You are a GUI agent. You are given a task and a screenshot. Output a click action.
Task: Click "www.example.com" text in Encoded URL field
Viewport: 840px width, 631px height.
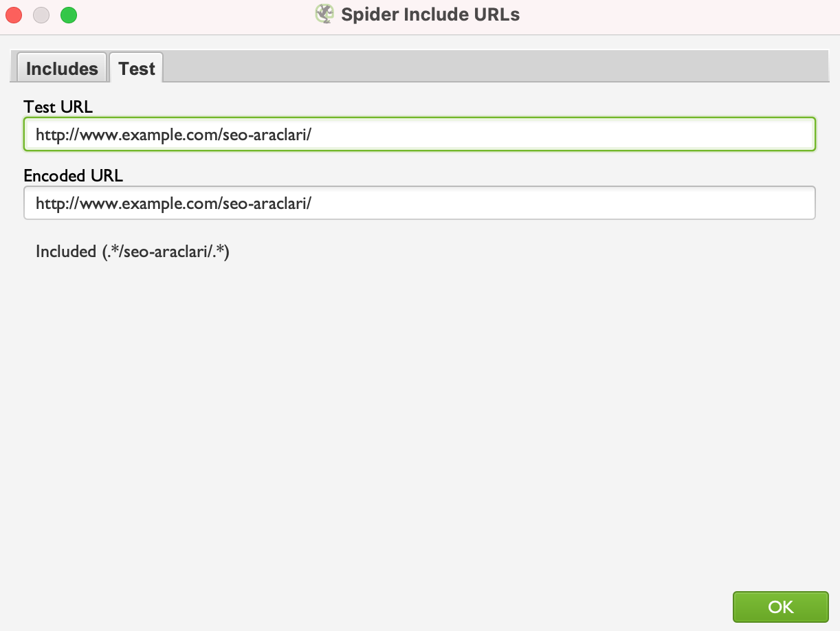coord(149,203)
